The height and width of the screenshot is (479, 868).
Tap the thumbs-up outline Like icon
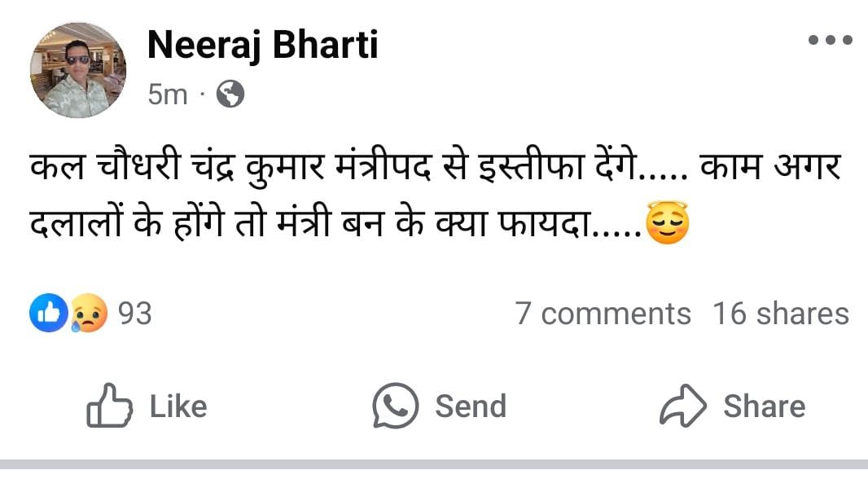click(x=109, y=406)
